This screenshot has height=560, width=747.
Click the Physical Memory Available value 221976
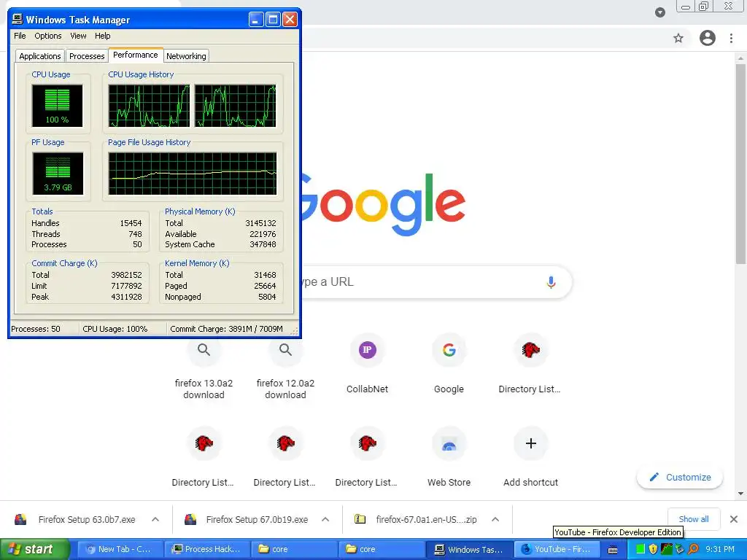pyautogui.click(x=263, y=234)
